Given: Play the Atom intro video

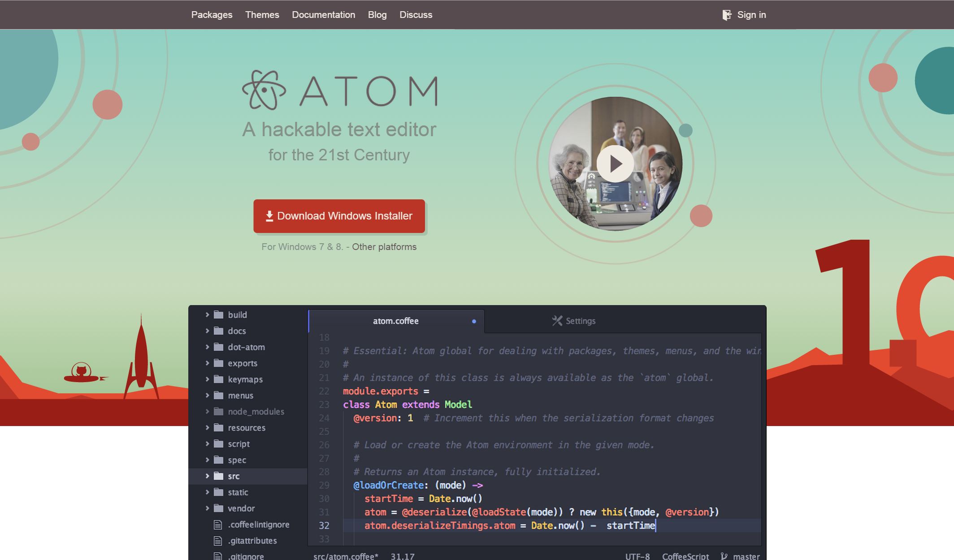Looking at the screenshot, I should [x=615, y=164].
